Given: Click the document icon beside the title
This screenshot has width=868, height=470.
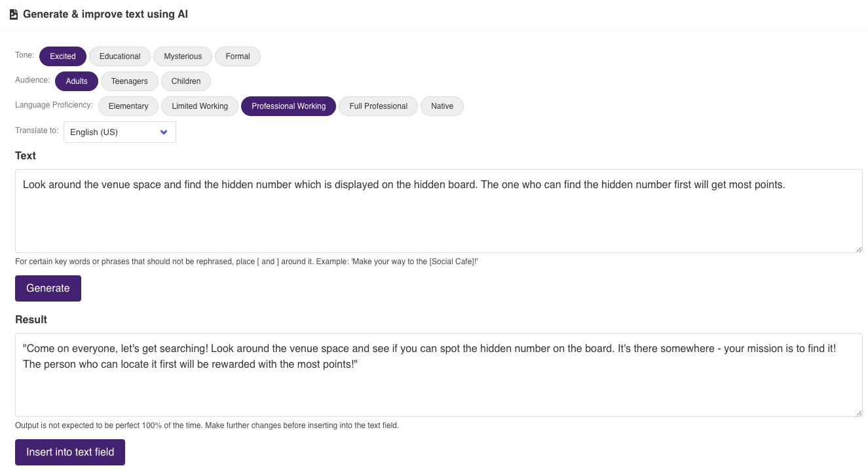Looking at the screenshot, I should coord(14,14).
